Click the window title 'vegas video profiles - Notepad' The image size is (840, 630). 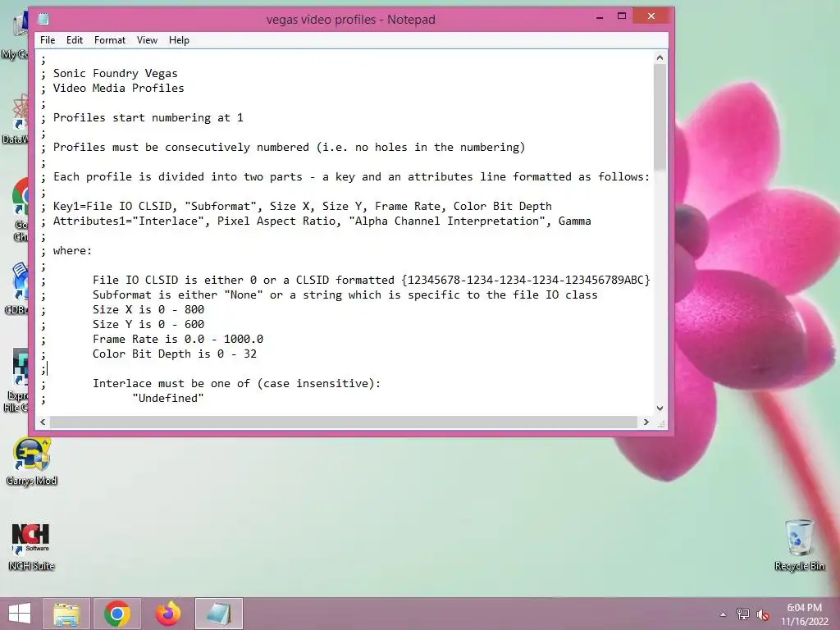[x=351, y=20]
